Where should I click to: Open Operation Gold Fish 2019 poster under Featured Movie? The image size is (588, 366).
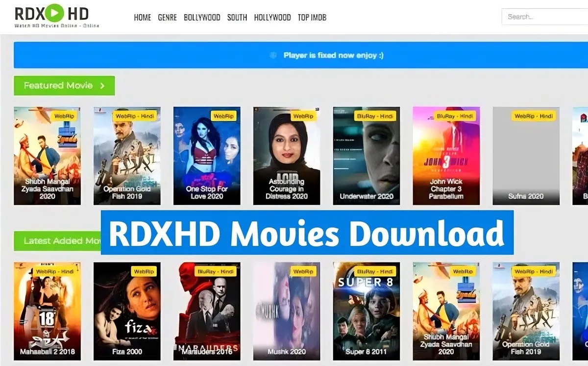(127, 156)
